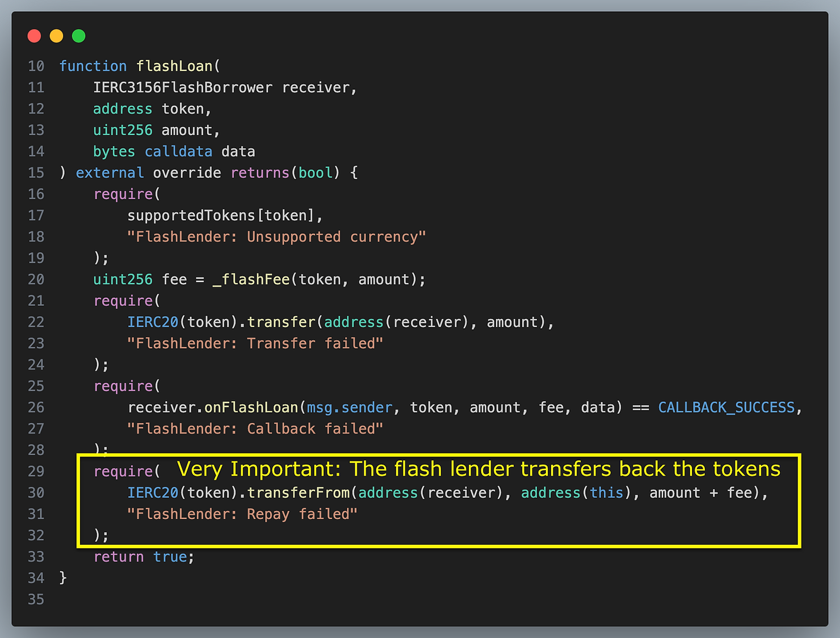Click the calldata keyword on line 14

(x=178, y=152)
